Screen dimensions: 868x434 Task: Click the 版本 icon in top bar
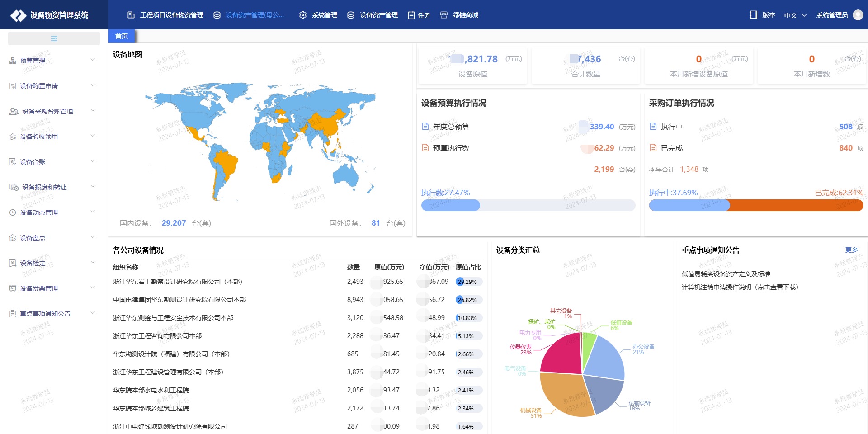(x=753, y=15)
